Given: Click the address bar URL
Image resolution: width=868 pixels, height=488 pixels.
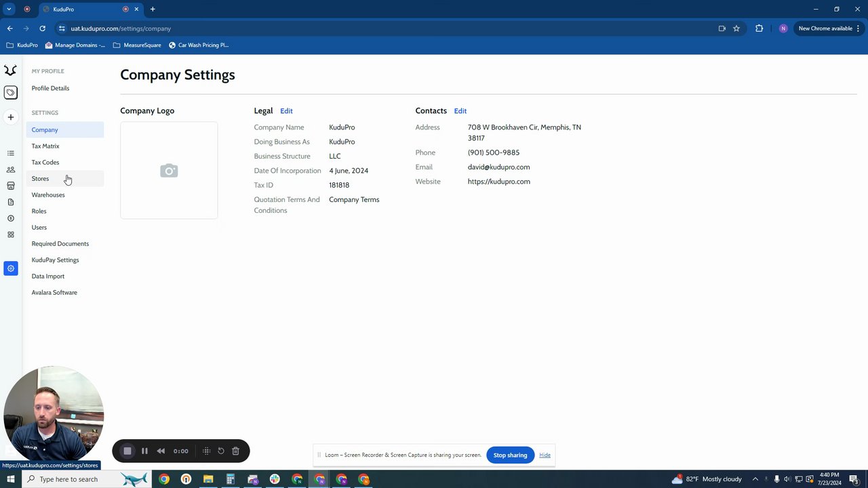Looking at the screenshot, I should point(121,28).
